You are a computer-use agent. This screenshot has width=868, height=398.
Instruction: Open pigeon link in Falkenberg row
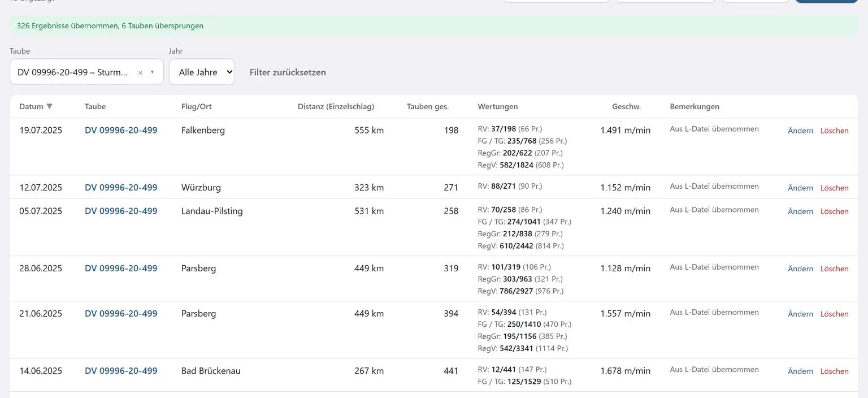click(x=121, y=130)
